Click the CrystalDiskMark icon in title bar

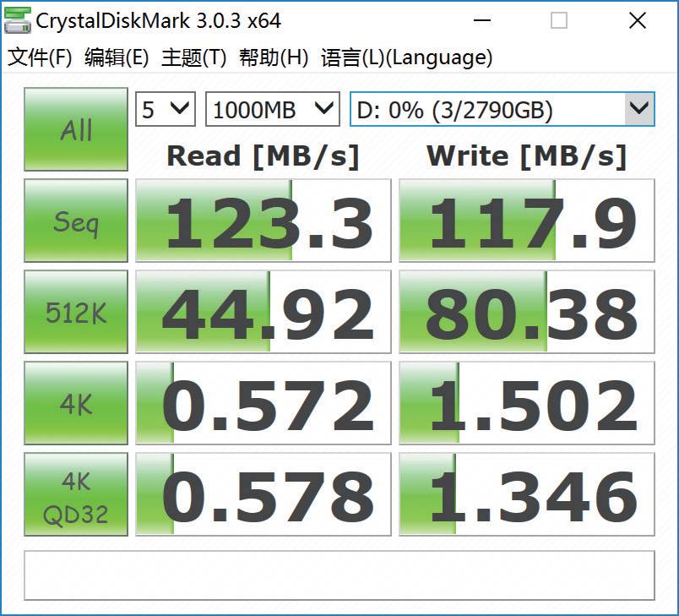(19, 19)
